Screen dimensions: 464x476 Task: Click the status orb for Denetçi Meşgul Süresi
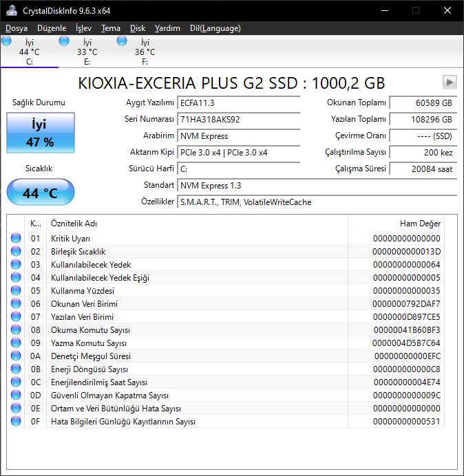[16, 356]
